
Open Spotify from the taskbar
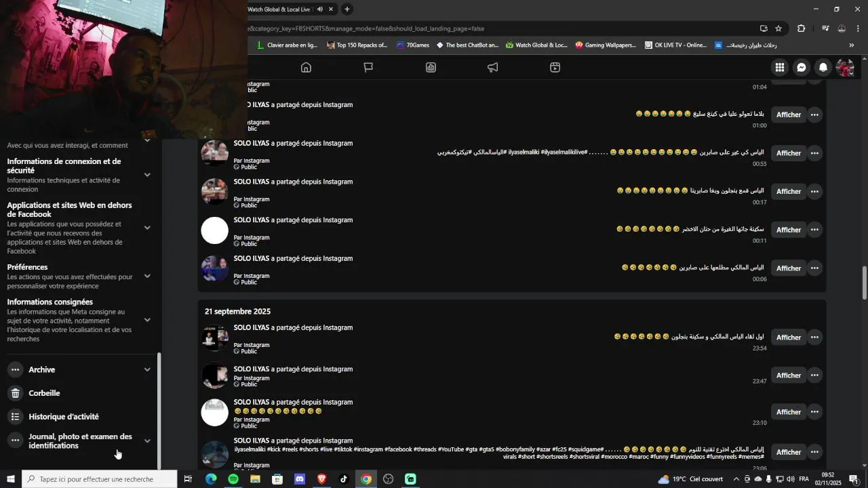tap(233, 479)
